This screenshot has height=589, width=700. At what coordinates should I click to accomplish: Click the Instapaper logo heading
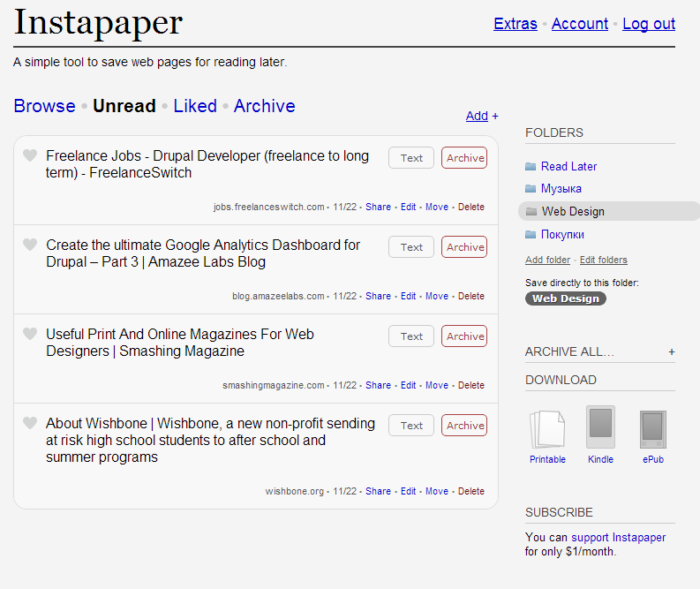tap(98, 22)
